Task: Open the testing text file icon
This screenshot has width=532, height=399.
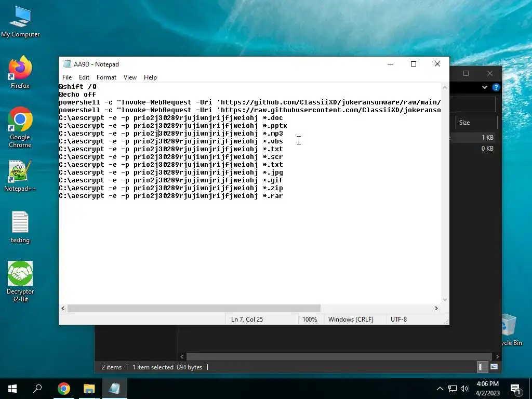Action: tap(20, 228)
